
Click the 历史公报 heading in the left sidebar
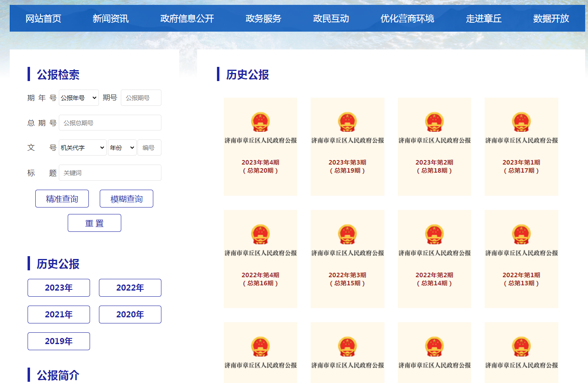click(58, 264)
